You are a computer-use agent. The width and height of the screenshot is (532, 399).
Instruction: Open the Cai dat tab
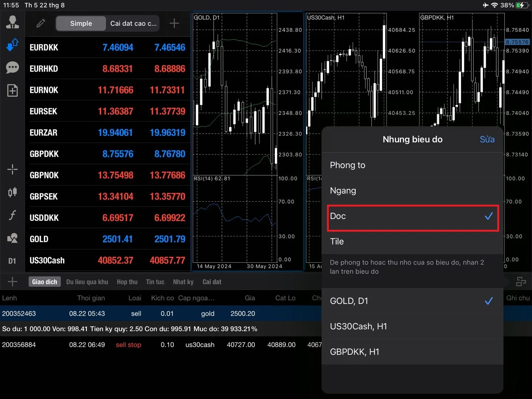212,282
